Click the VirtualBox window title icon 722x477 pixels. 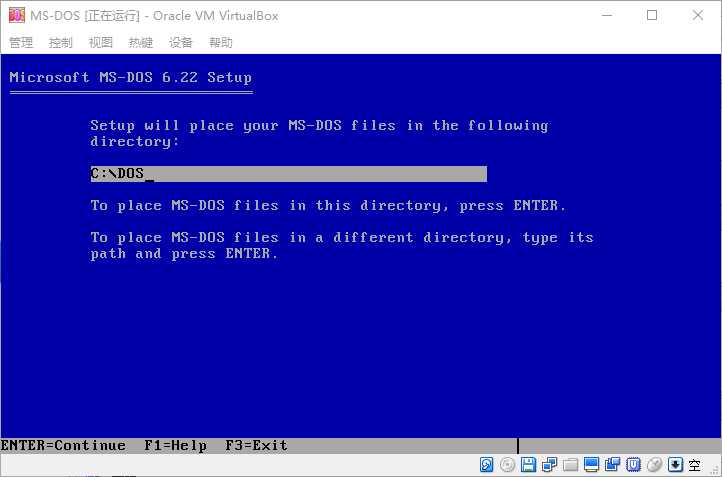17,15
